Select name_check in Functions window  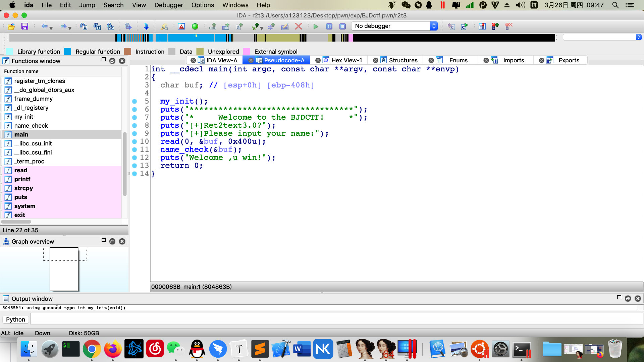tap(62, 126)
